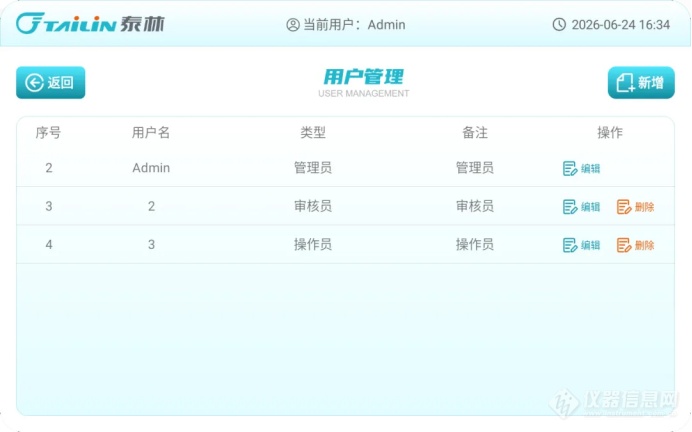Click the 操作员 type cell

(x=313, y=244)
